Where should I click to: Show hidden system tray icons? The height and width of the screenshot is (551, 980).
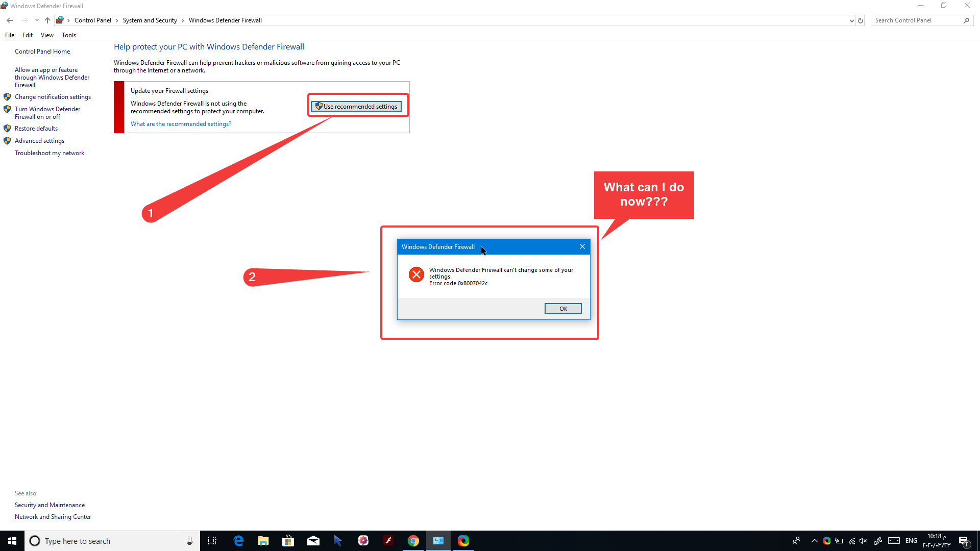pyautogui.click(x=814, y=541)
